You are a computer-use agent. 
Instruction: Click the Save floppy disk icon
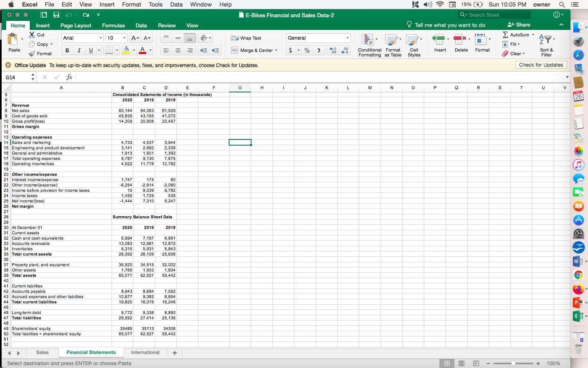[x=56, y=15]
